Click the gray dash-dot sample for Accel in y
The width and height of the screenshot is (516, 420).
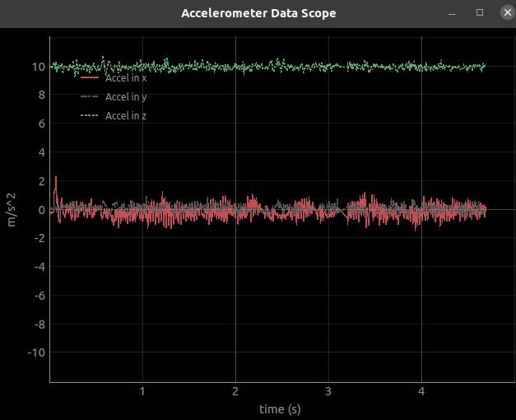[90, 96]
